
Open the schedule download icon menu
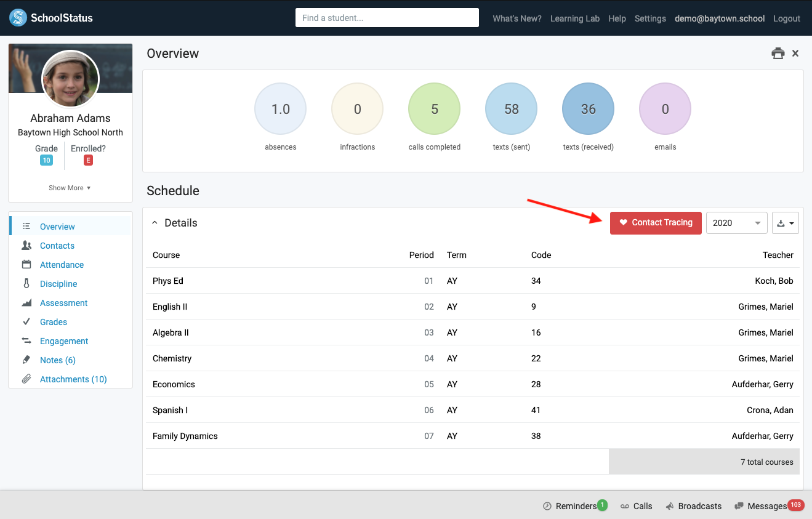[785, 223]
